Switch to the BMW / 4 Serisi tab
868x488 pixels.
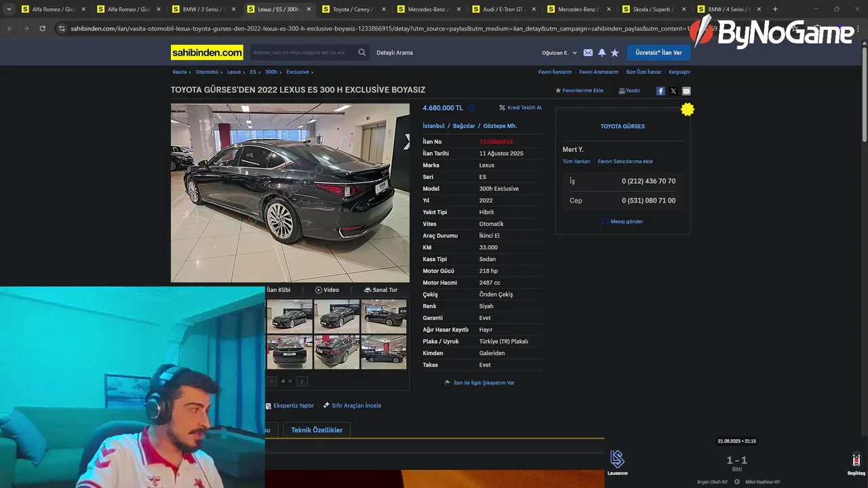(728, 9)
